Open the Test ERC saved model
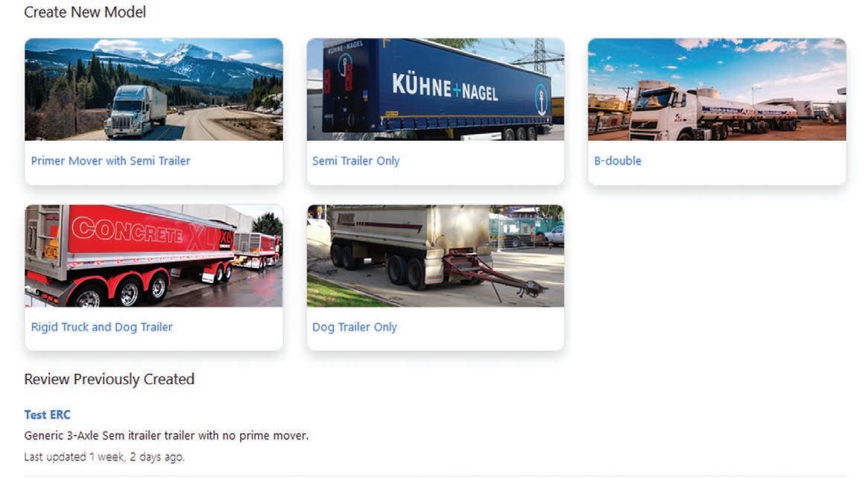Viewport: 868px width, 478px height. 47,415
